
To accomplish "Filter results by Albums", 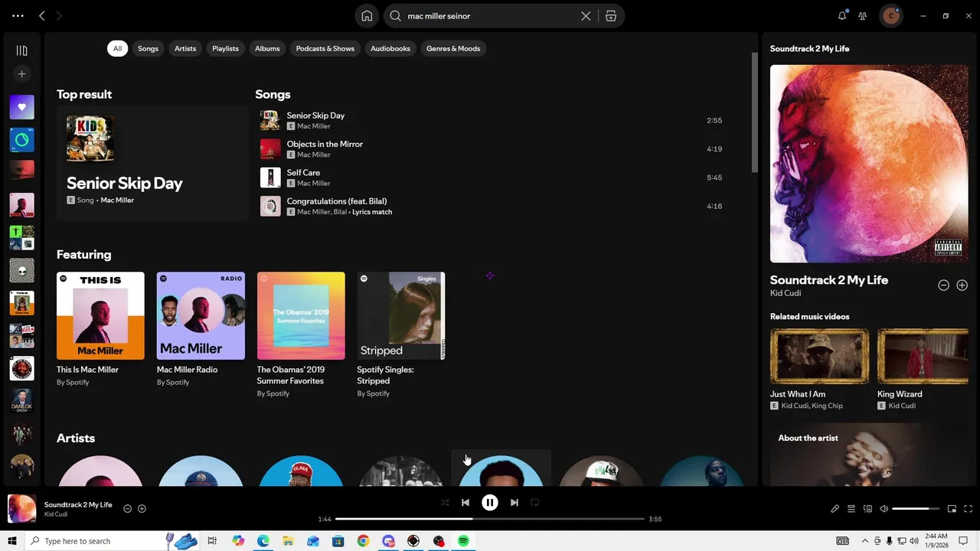I will (267, 48).
